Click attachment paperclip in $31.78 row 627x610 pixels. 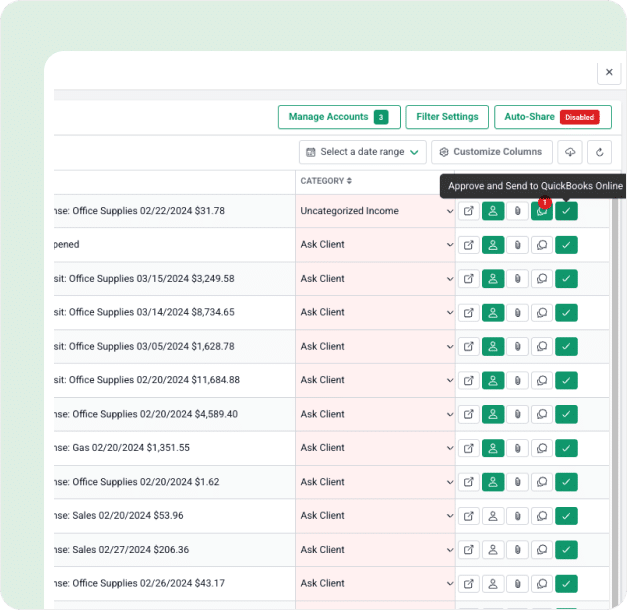(x=517, y=211)
